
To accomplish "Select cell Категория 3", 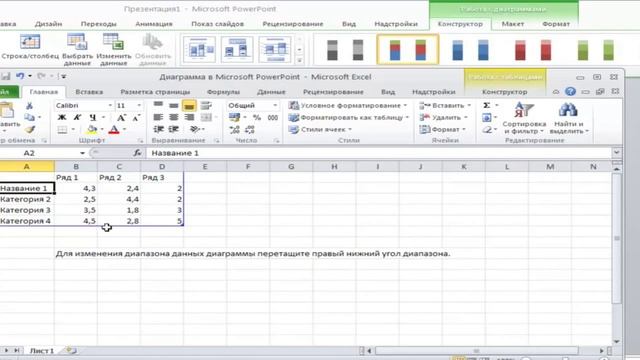I will click(27, 210).
